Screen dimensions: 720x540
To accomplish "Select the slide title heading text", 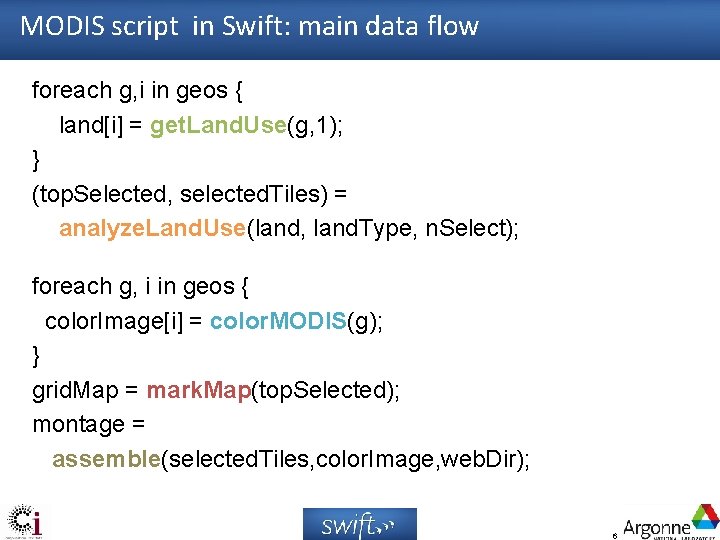I will [249, 25].
